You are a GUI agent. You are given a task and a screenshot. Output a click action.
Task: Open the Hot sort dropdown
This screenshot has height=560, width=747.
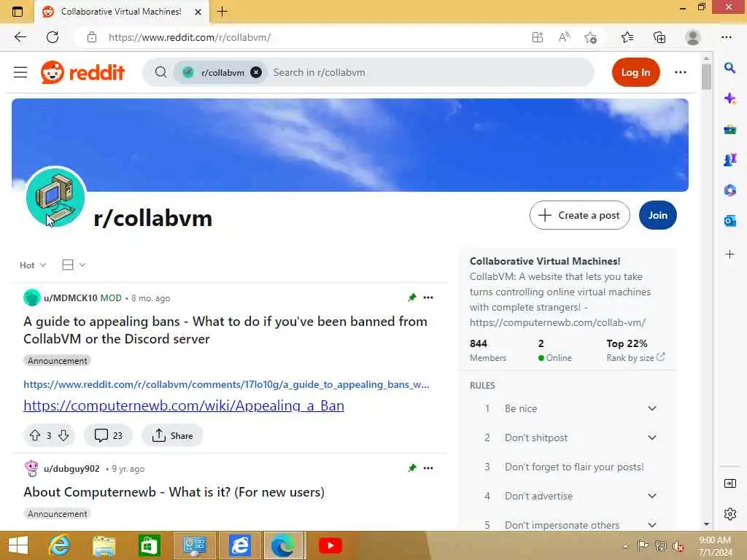coord(32,265)
